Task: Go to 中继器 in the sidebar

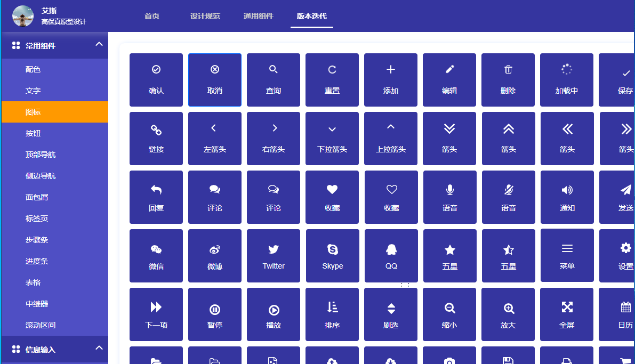Action: point(55,304)
